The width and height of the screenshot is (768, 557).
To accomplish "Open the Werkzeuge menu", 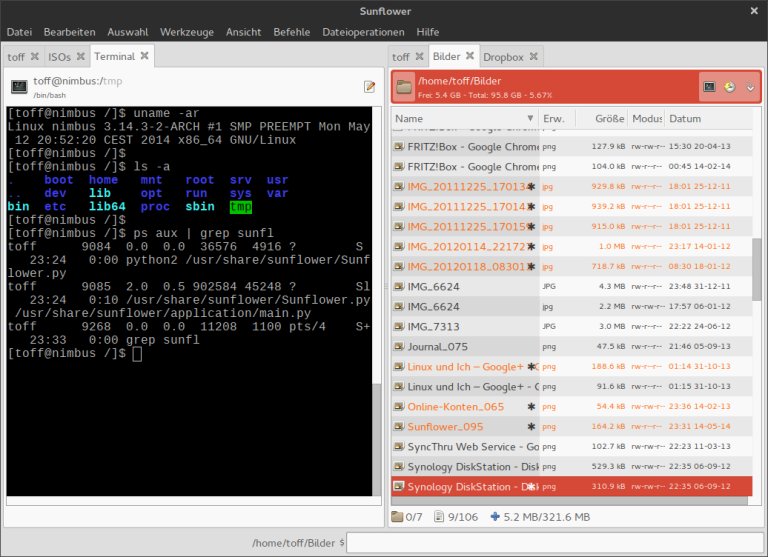I will point(187,32).
